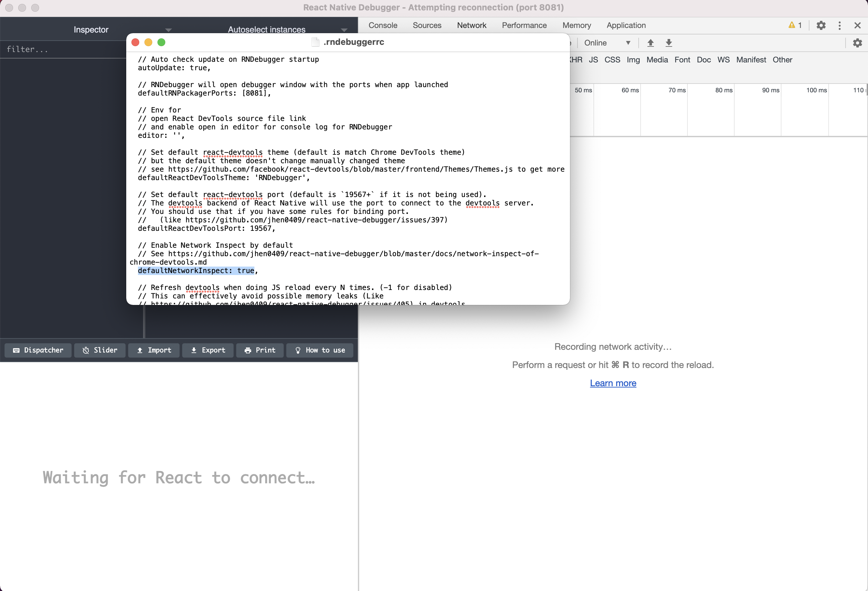Image resolution: width=868 pixels, height=591 pixels.
Task: Open the DevTools three-dot more menu
Action: [839, 25]
